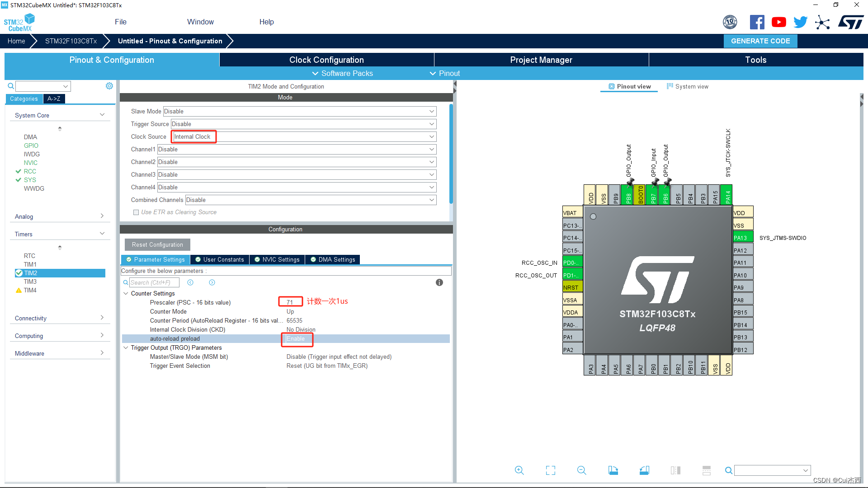This screenshot has width=868, height=488.
Task: Click the vertical flip split icon
Action: (x=675, y=470)
